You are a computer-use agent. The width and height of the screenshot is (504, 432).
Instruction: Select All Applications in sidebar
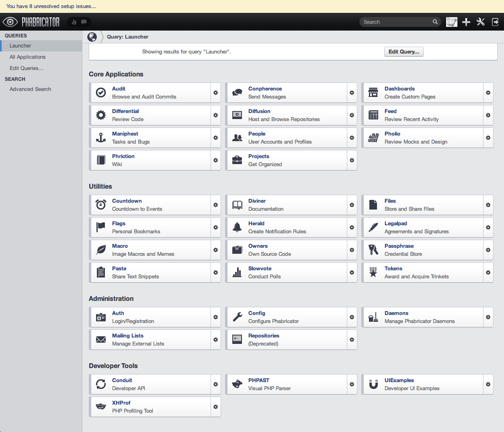pos(27,57)
